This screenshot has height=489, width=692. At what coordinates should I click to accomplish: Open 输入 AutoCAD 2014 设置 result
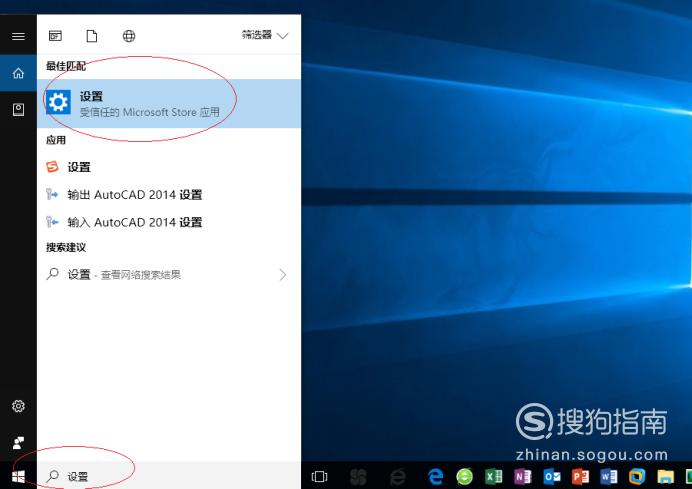[169, 222]
